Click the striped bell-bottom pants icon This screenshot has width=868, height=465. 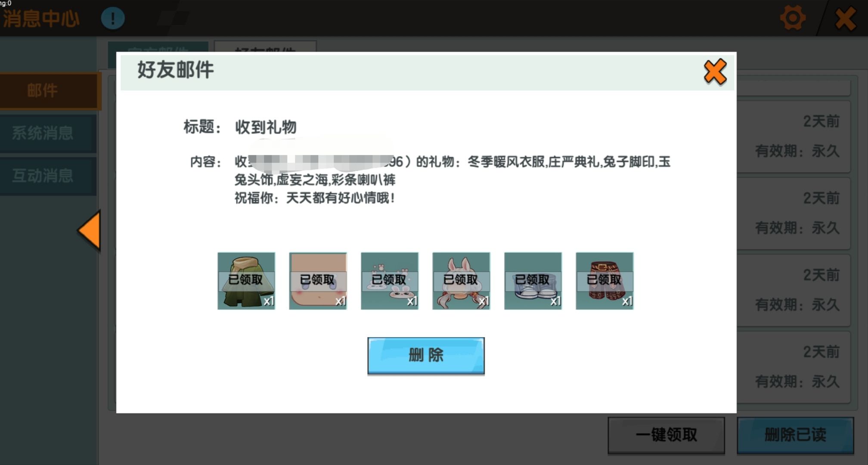point(604,281)
